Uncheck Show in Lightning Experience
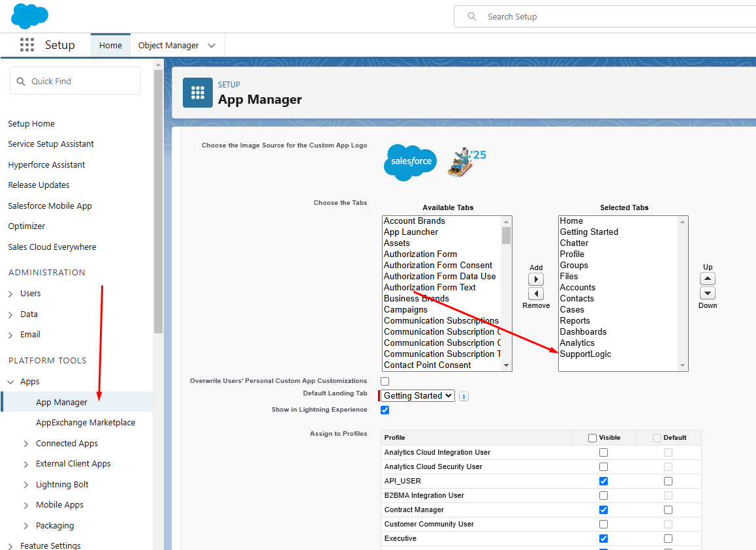The image size is (756, 550). [385, 410]
